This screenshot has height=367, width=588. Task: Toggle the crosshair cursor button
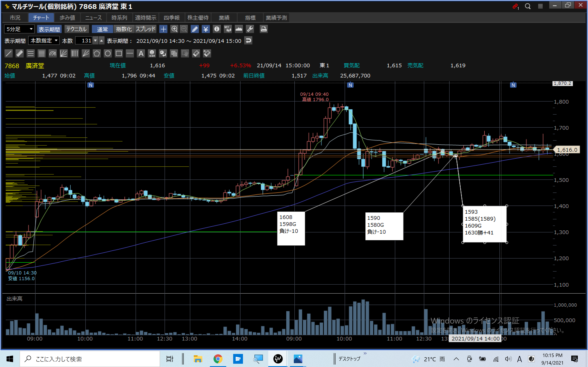tap(163, 29)
